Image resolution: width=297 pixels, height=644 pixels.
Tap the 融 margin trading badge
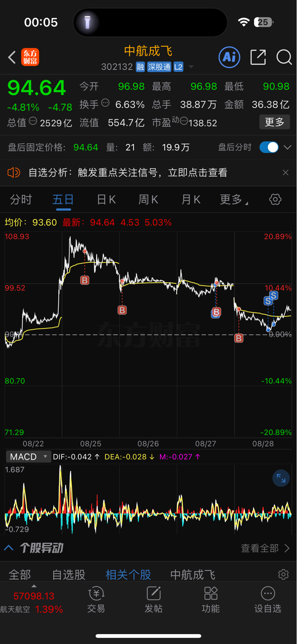pos(140,67)
